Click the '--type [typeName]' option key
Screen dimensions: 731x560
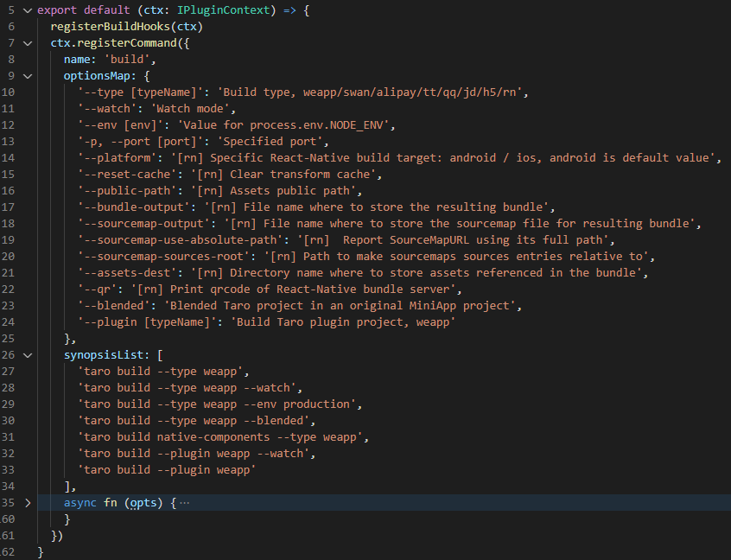pos(140,92)
